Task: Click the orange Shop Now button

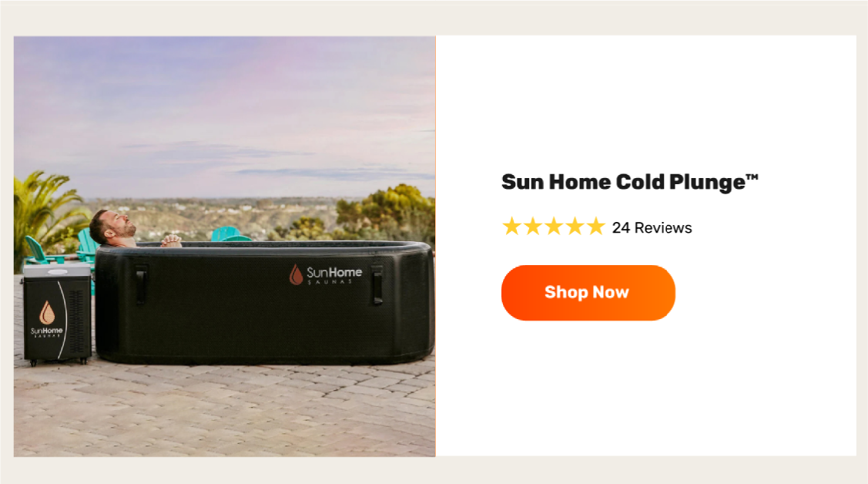Action: tap(588, 292)
